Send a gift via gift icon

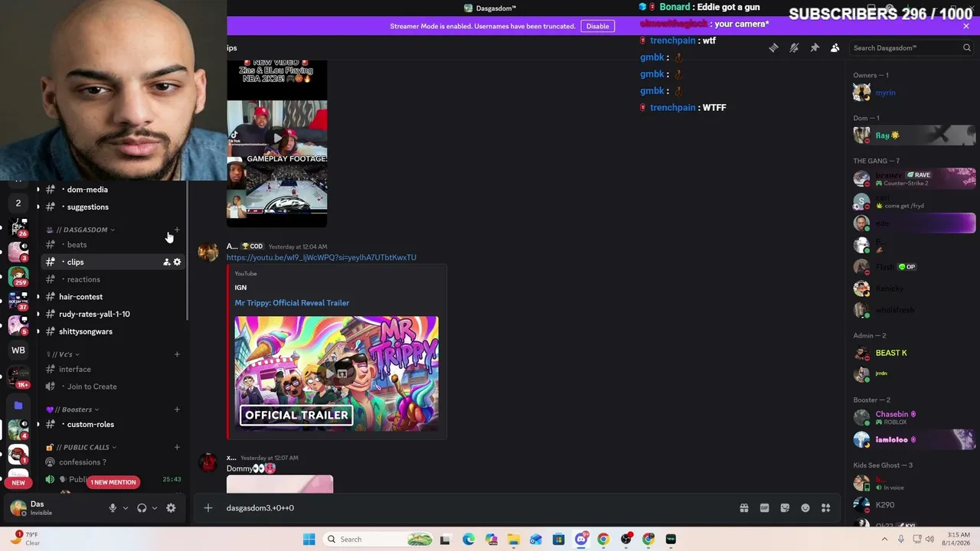(743, 508)
